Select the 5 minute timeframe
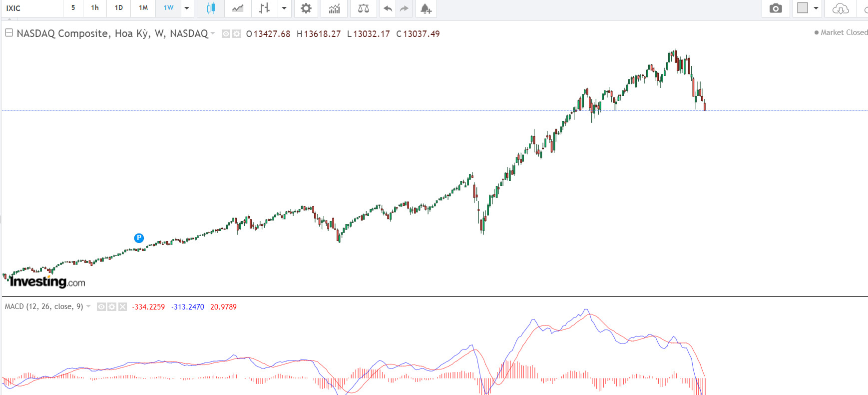Viewport: 868px width, 395px height. (73, 7)
